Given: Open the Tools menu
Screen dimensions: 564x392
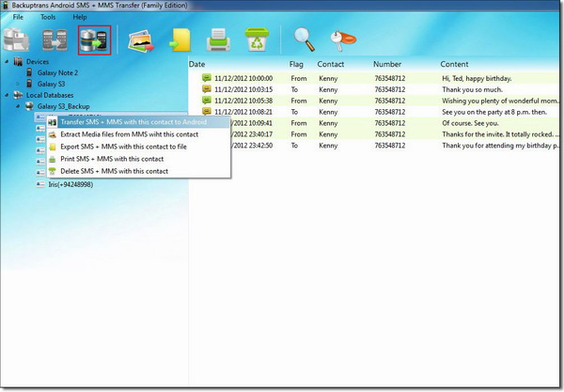Looking at the screenshot, I should [x=48, y=17].
